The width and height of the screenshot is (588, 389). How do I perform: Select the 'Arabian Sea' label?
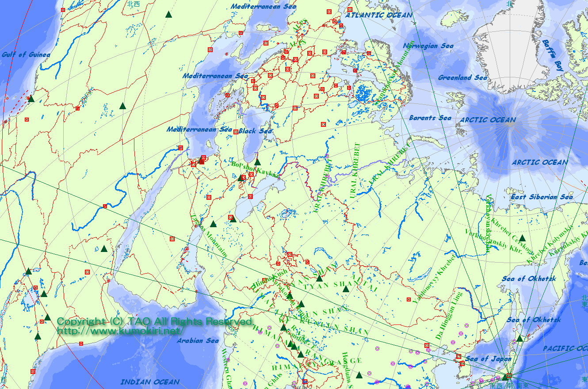pos(198,340)
